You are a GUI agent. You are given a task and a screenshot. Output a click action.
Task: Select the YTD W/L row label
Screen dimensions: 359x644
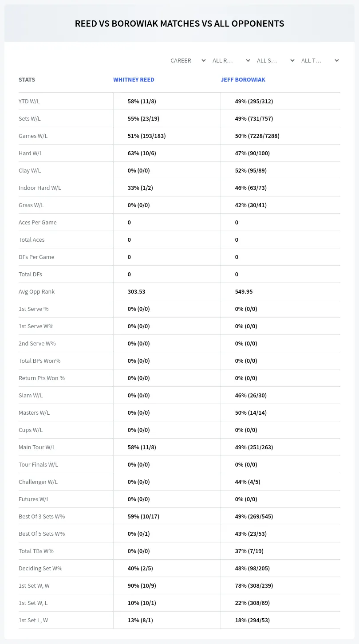point(29,101)
